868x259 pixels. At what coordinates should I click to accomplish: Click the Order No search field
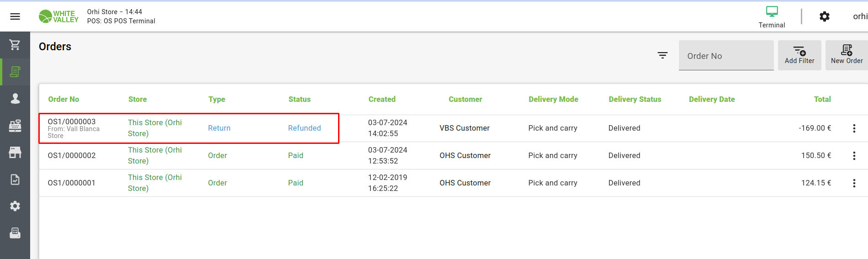(x=725, y=56)
